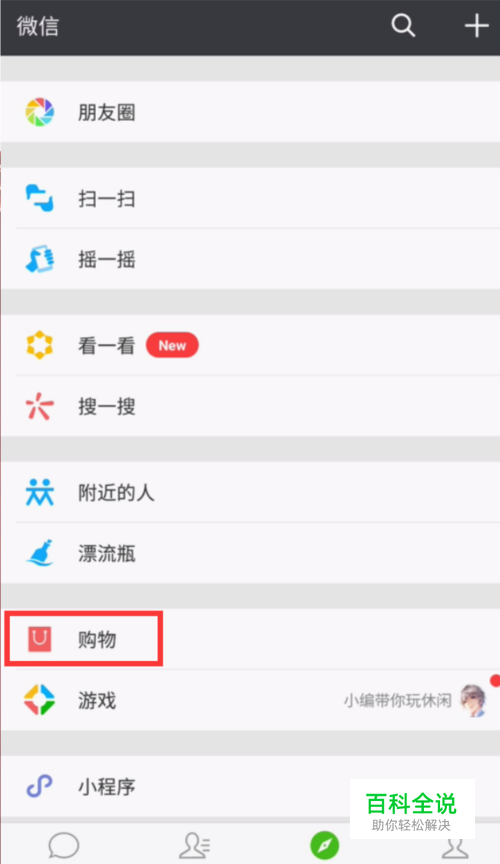Open the 朋友圈 Moments icon

pos(40,112)
